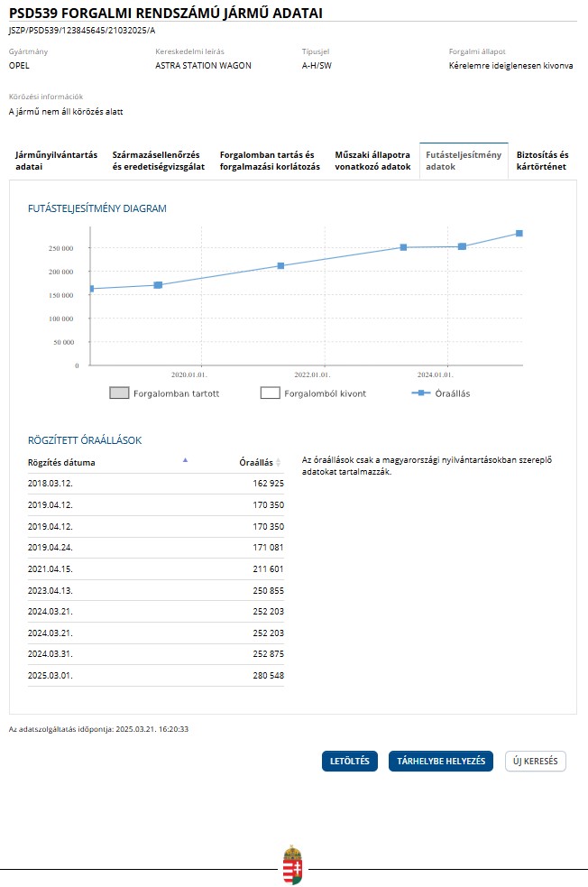The image size is (588, 887).
Task: Toggle the Forgalomból kivont legend box
Action: [270, 393]
